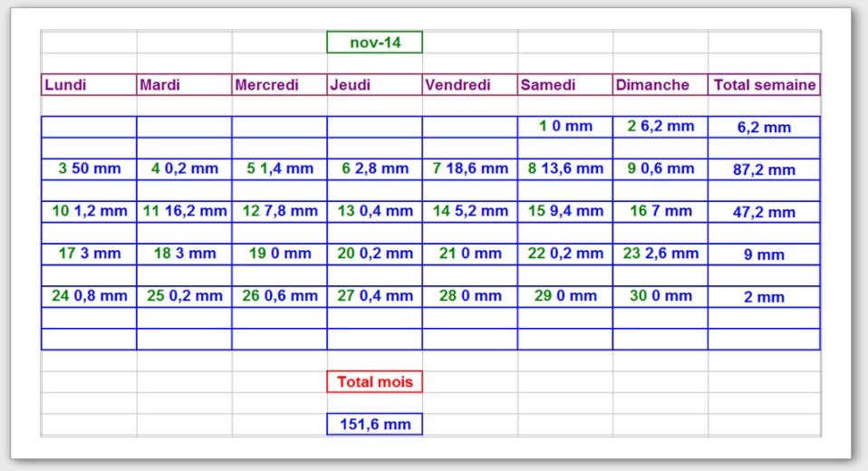Click the weekly total cell 47,2 mm
Viewport: 868px width, 471px height.
click(764, 212)
